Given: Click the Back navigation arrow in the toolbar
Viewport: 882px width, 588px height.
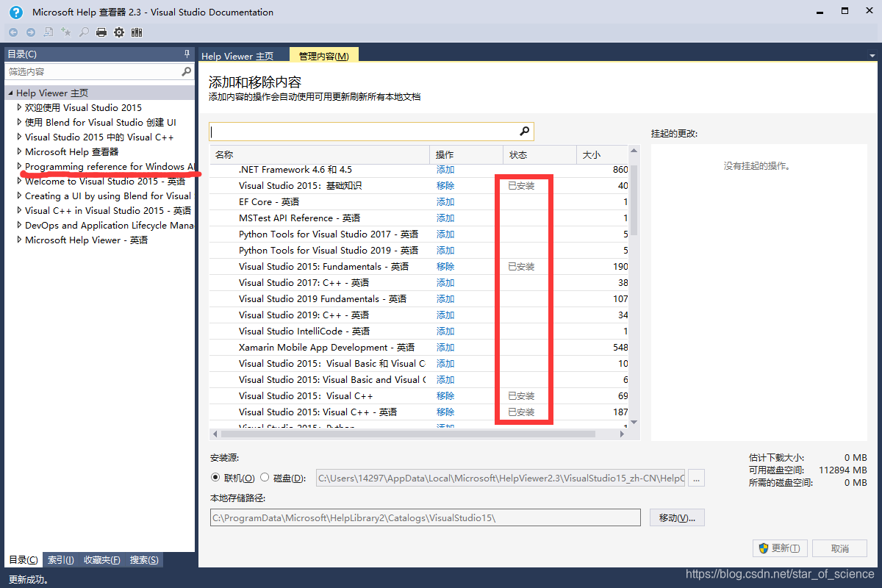Looking at the screenshot, I should coord(13,32).
